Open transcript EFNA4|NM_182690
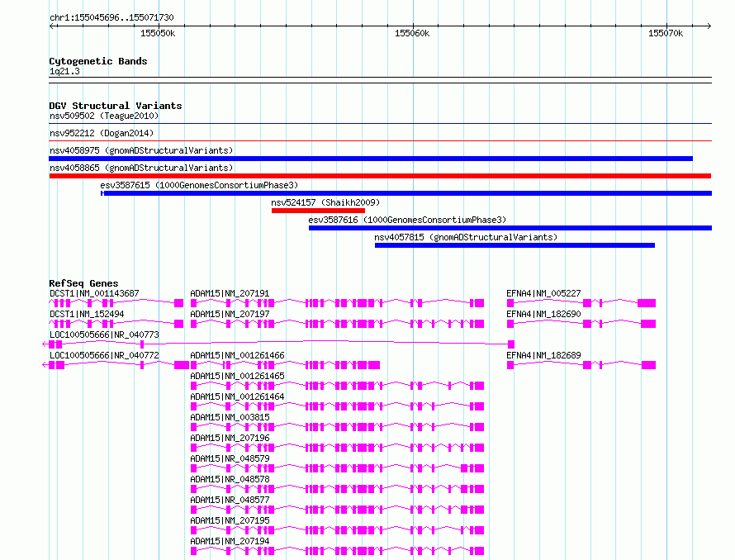The image size is (735, 560). tap(543, 314)
